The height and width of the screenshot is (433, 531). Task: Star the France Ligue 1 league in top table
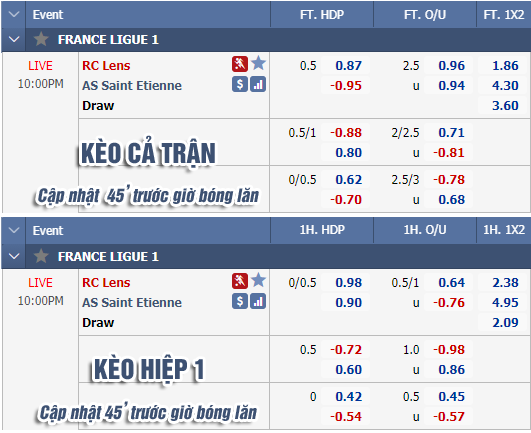(41, 39)
